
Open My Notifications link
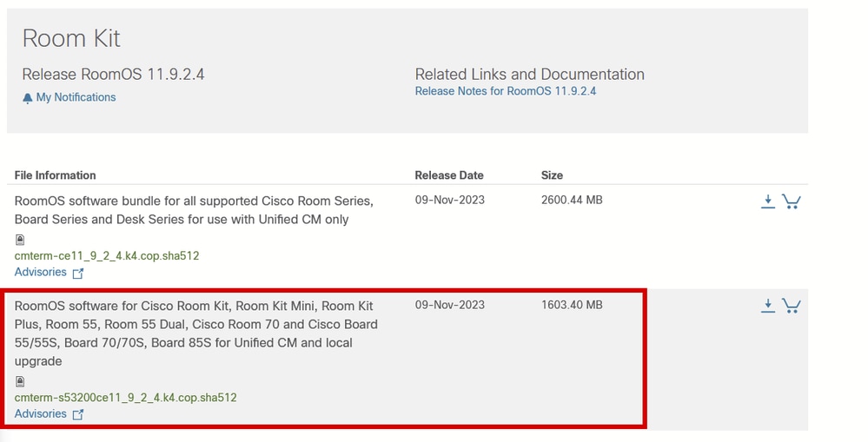pyautogui.click(x=76, y=97)
